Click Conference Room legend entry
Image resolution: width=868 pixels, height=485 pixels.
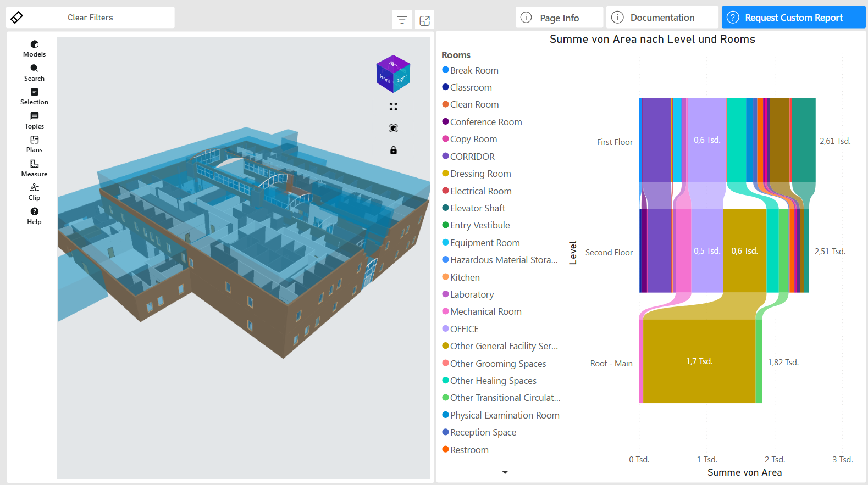[482, 122]
